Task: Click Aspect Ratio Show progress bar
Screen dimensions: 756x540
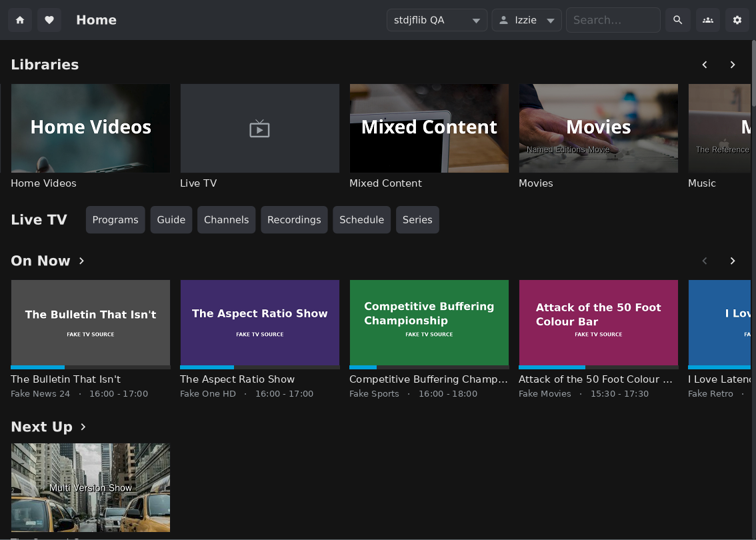Action: [260, 367]
